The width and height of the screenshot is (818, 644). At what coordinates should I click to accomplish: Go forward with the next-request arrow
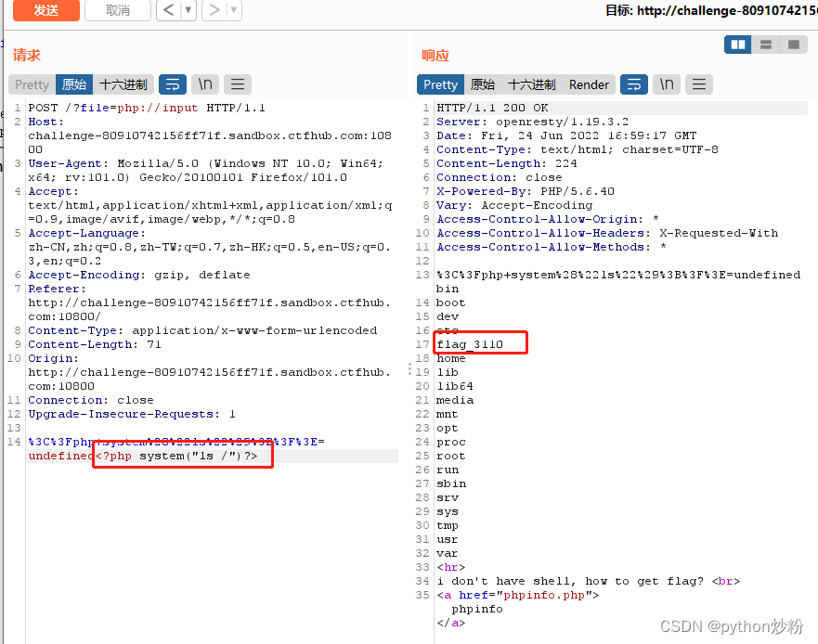214,10
